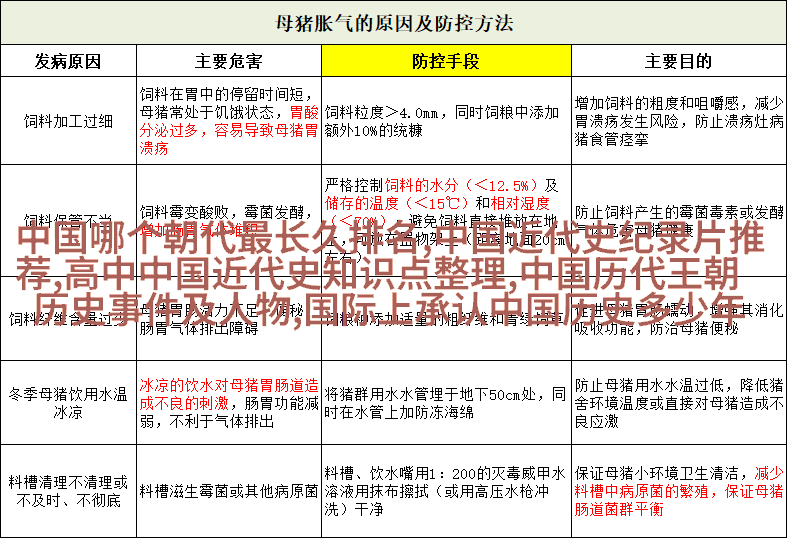Select the 发病原因 column header
787x538 pixels.
(x=68, y=61)
